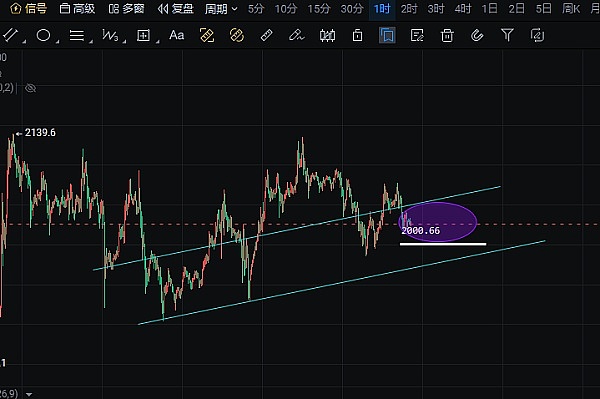Screen dimensions: 600x399
Task: Click the sync drawings icon
Action: (x=537, y=36)
